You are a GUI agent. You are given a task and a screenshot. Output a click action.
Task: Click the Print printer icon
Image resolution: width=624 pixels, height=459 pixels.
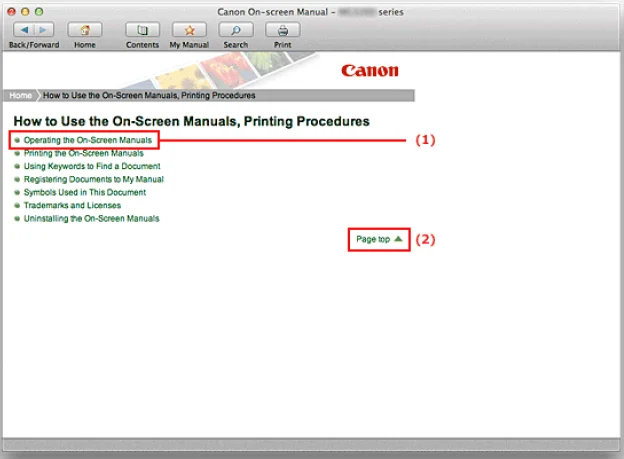coord(283,30)
